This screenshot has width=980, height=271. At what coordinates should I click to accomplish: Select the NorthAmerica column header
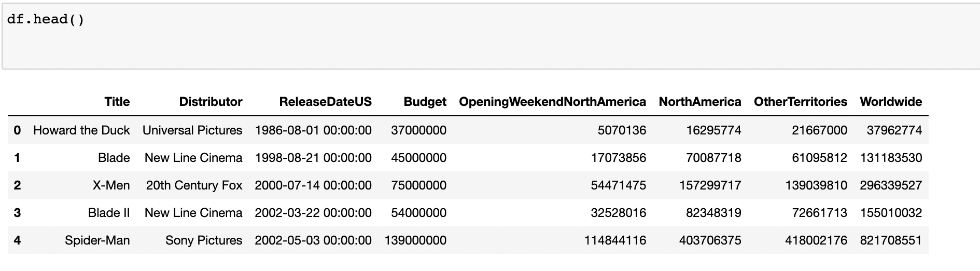coord(700,102)
